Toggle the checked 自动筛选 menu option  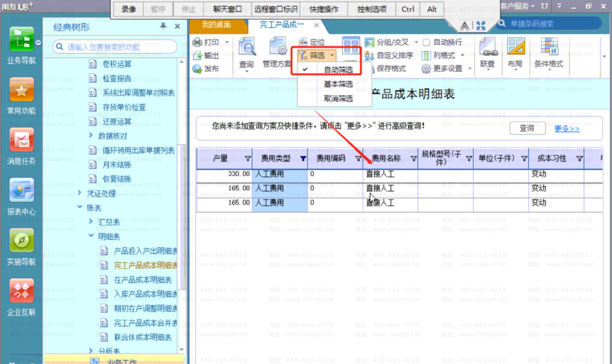[x=338, y=69]
